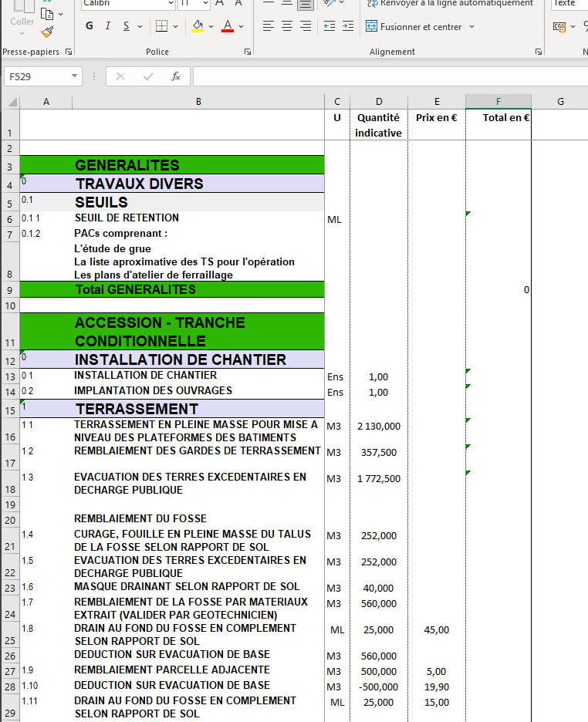Click the quantity cell -500,000
The image size is (588, 722).
[378, 687]
